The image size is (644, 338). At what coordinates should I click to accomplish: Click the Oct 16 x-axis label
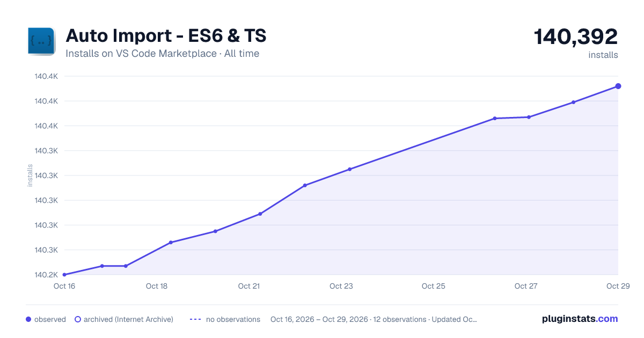coord(64,286)
